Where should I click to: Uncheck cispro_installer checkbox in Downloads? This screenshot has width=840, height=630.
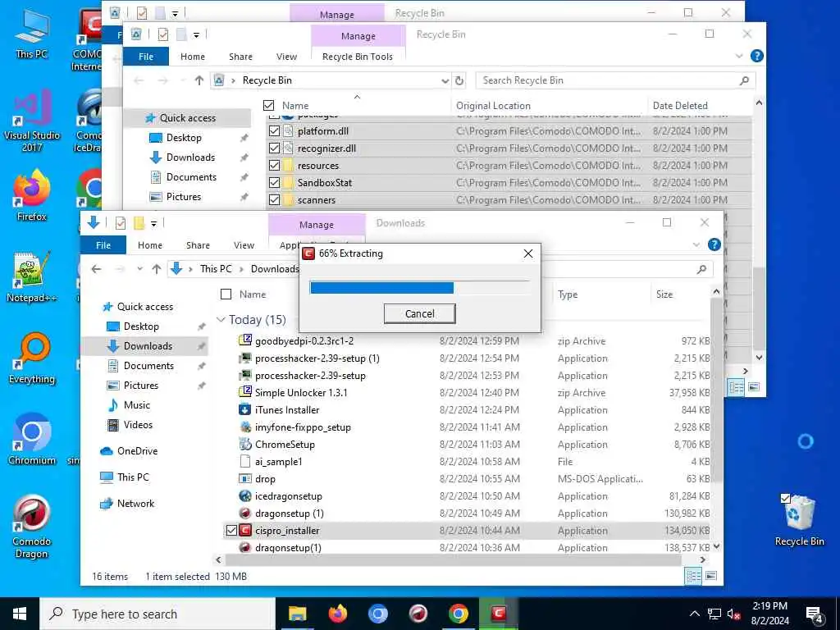pyautogui.click(x=231, y=531)
